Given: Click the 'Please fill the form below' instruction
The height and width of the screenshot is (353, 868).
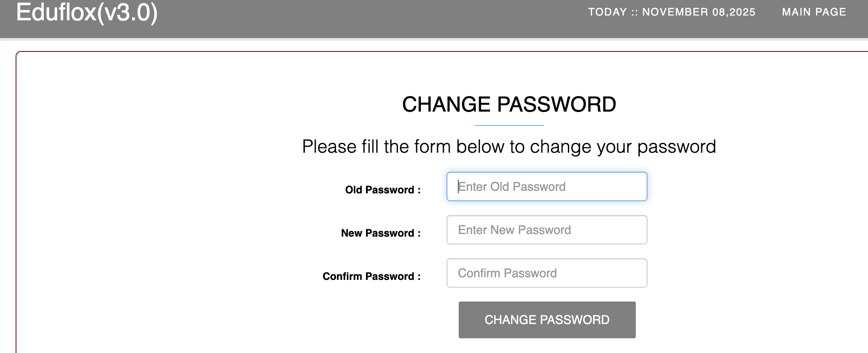Looking at the screenshot, I should click(509, 147).
